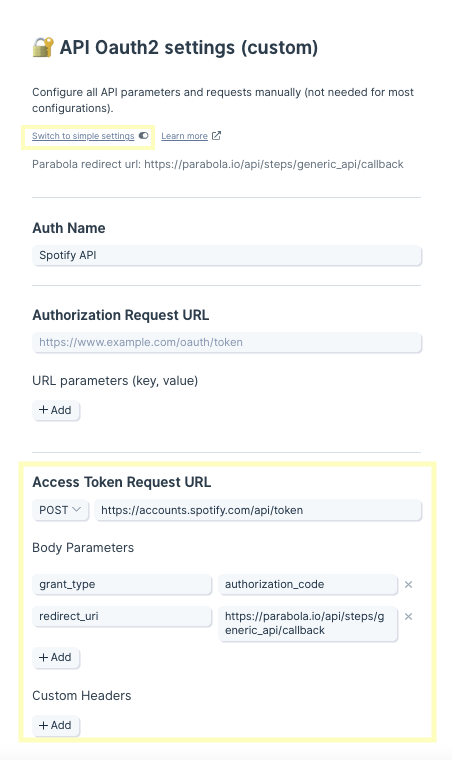Click the lock icon beside the title
452x760 pixels.
pyautogui.click(x=43, y=48)
